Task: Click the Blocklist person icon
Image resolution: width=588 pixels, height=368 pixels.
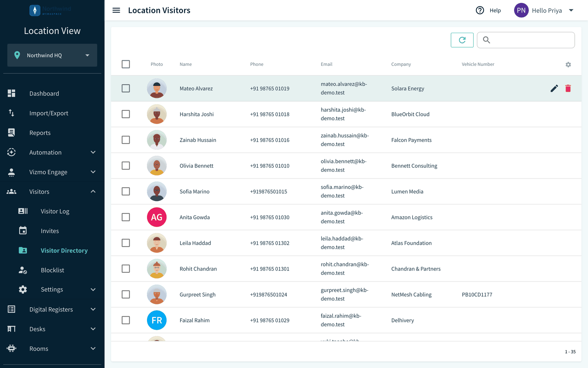Action: pos(23,270)
